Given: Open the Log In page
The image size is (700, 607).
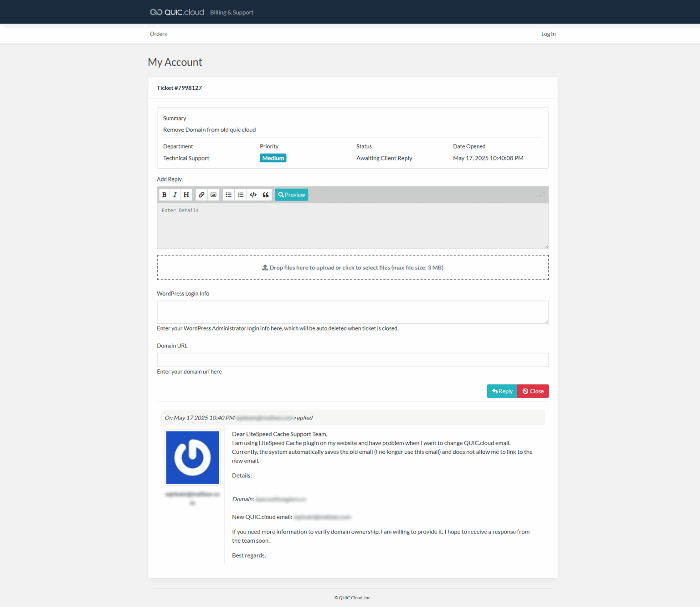Looking at the screenshot, I should click(x=548, y=34).
